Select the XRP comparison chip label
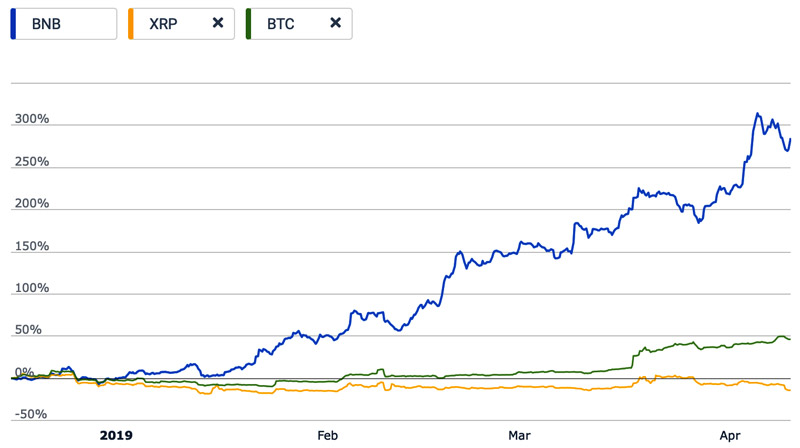 [x=163, y=24]
